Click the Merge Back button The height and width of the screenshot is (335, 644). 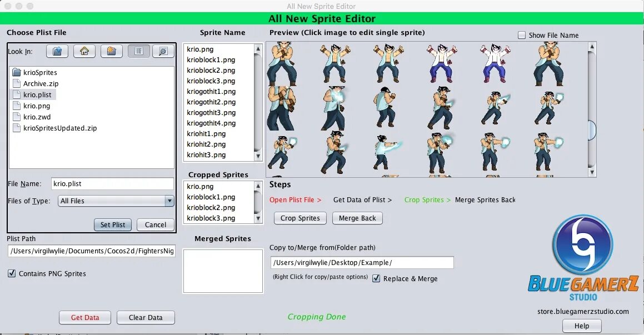click(x=357, y=218)
